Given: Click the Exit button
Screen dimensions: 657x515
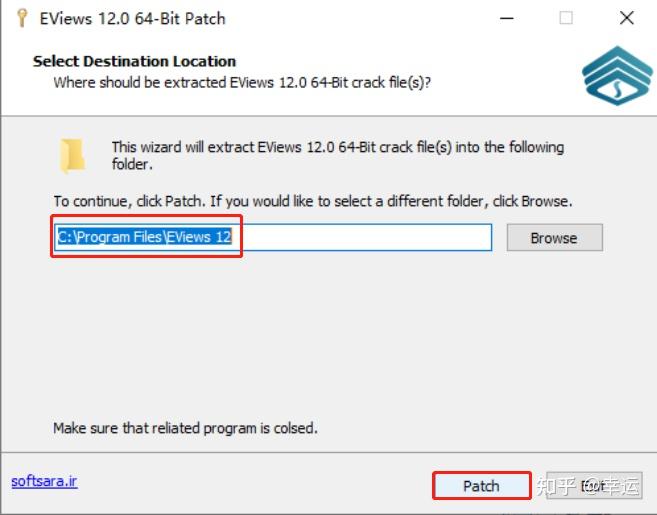Looking at the screenshot, I should point(594,485).
